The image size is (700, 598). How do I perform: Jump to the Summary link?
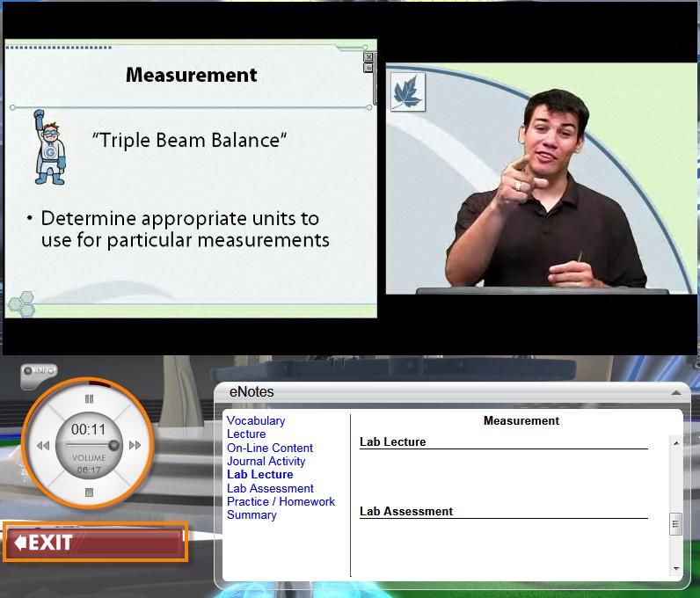pos(252,515)
